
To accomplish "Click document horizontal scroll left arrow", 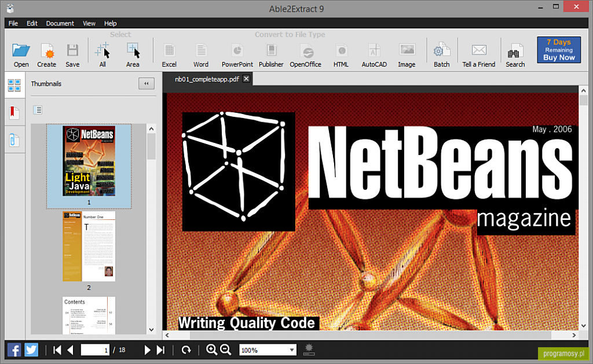I will (167, 335).
